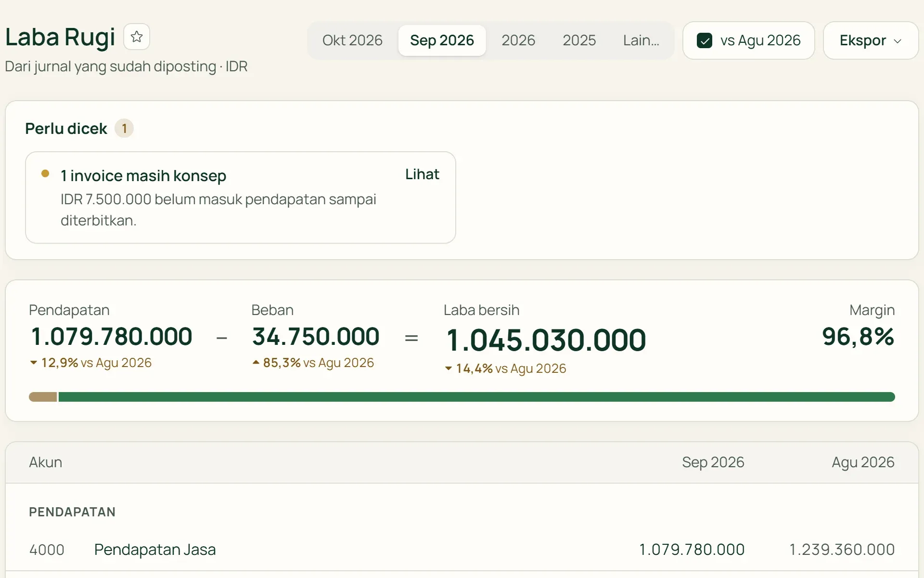Uncheck the vs Agu 2026 comparison checkbox
Viewport: 924px width, 578px height.
[x=705, y=40]
